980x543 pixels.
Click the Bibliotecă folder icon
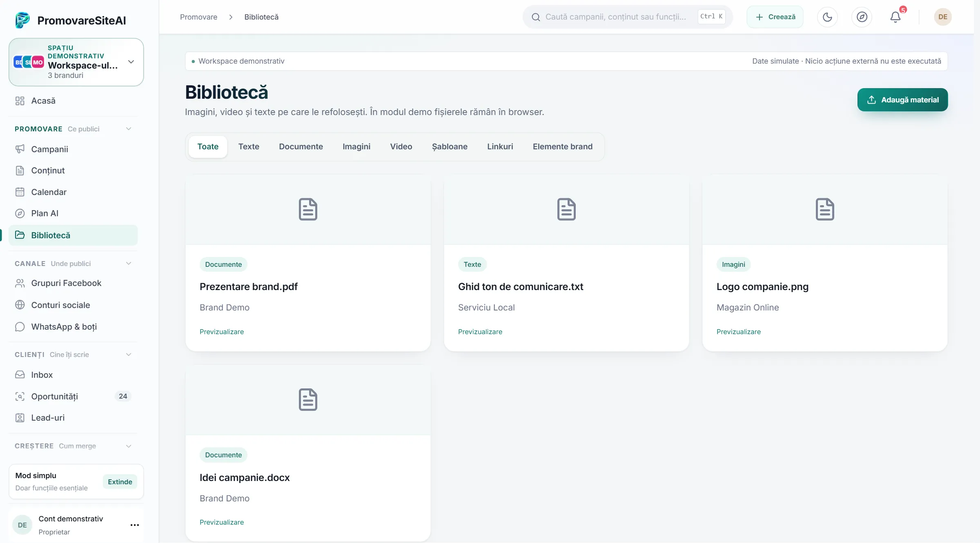coord(20,235)
